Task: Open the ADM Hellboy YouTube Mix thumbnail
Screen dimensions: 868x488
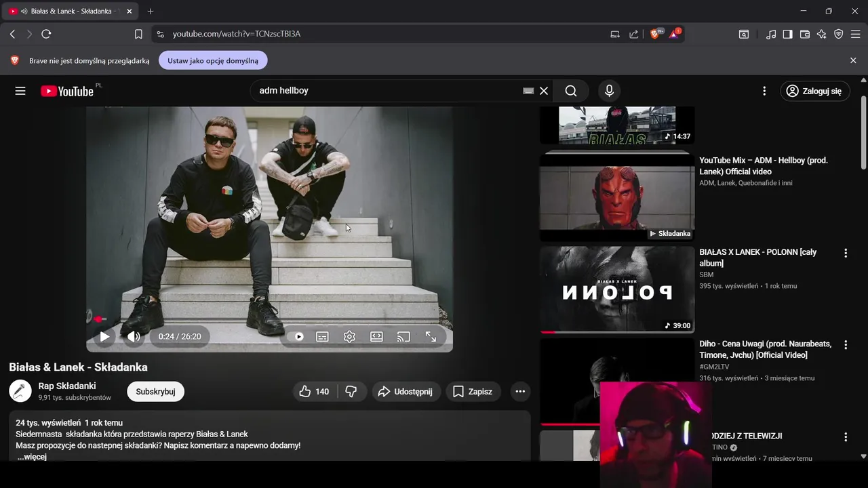Action: tap(617, 197)
